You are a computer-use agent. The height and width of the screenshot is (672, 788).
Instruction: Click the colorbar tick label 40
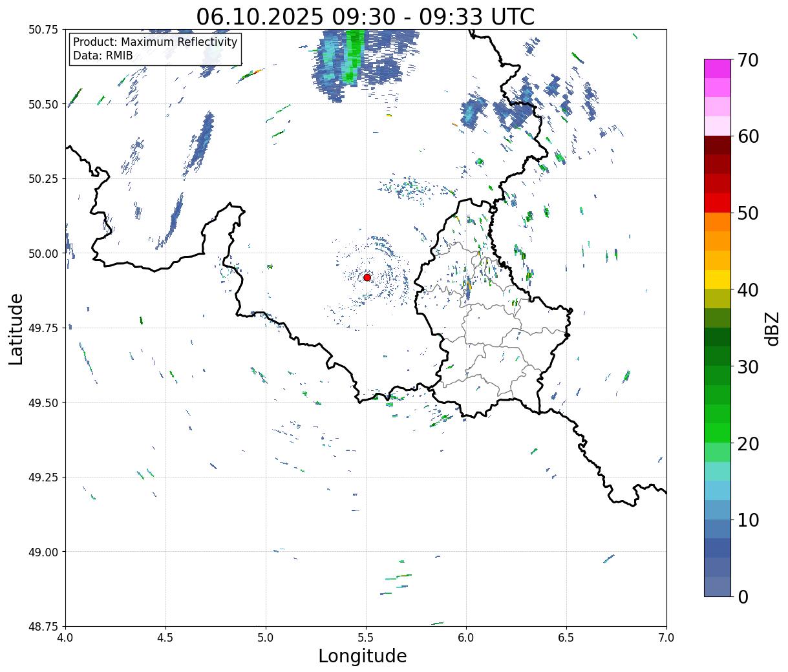click(x=747, y=289)
